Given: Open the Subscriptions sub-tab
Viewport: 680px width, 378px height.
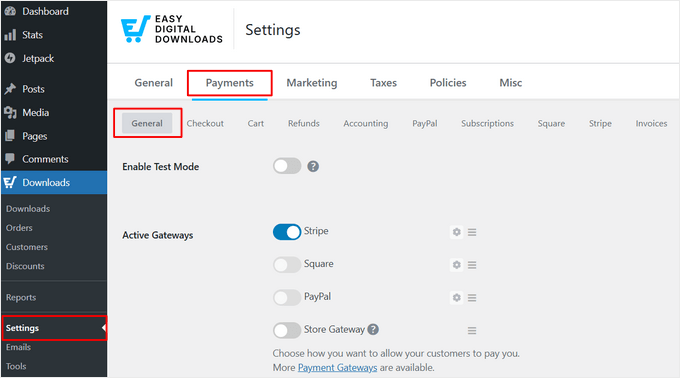Looking at the screenshot, I should click(487, 123).
